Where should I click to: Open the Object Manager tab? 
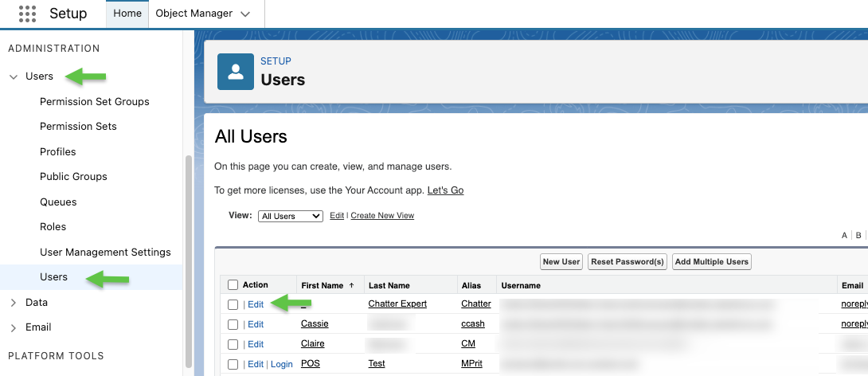[x=194, y=14]
